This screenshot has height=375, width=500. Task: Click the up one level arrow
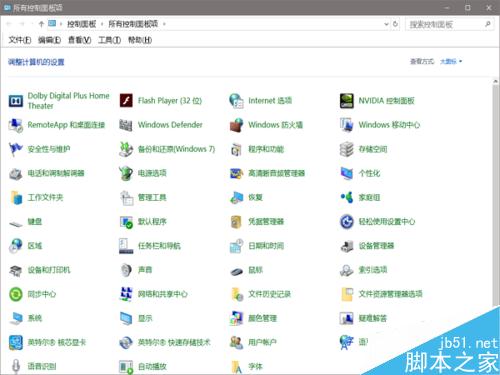pyautogui.click(x=41, y=24)
